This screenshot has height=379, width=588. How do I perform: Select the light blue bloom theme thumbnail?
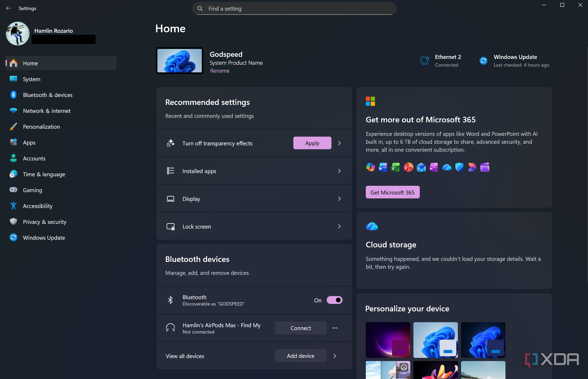pos(436,340)
